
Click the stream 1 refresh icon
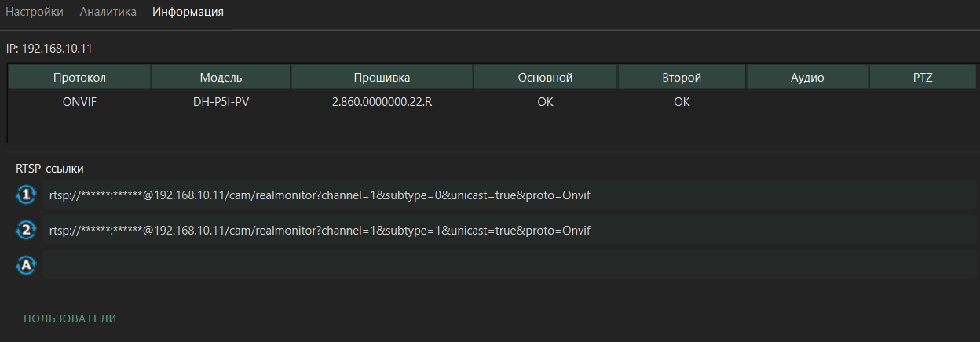coord(27,195)
